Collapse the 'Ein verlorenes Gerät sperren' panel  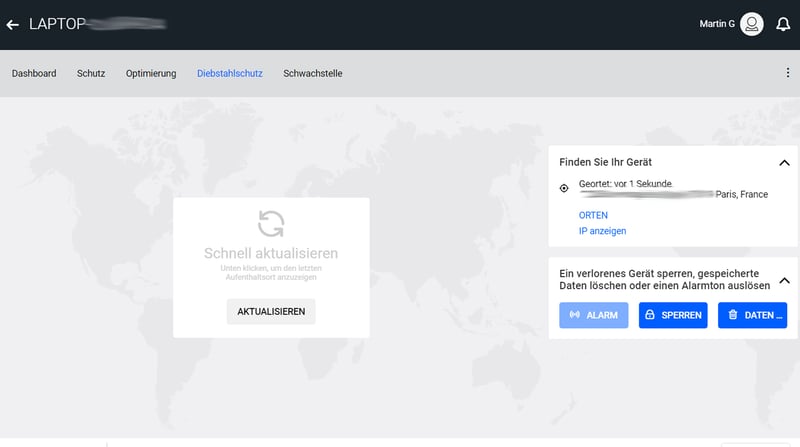pyautogui.click(x=784, y=280)
